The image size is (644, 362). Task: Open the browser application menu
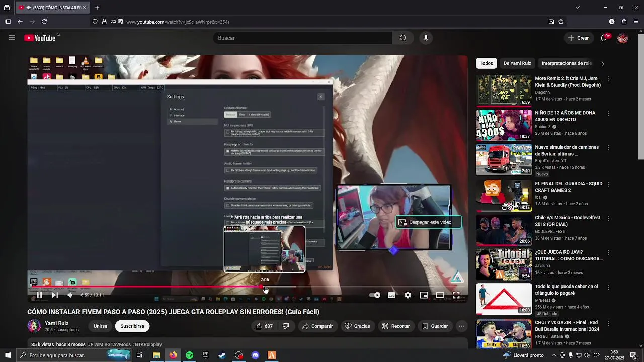636,22
